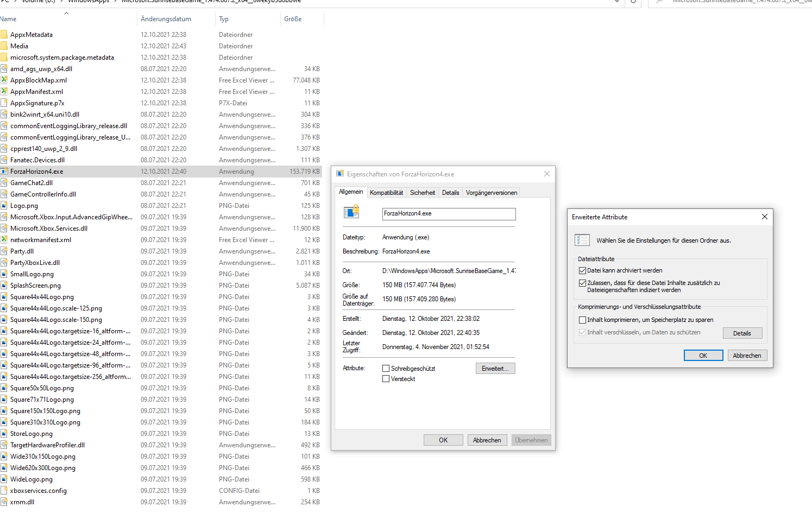The height and width of the screenshot is (513, 812).
Task: Click the amd_ags_uwp_x64.dll file icon
Action: pyautogui.click(x=4, y=69)
